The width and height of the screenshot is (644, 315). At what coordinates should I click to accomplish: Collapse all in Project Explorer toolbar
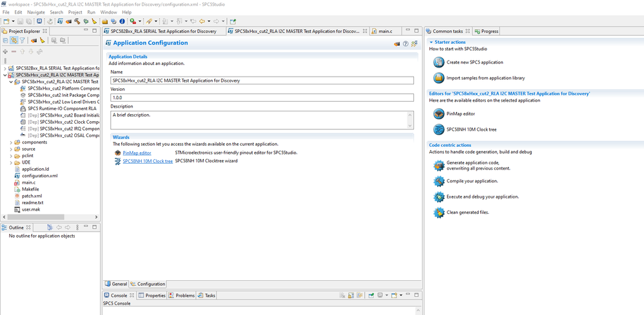[x=5, y=41]
